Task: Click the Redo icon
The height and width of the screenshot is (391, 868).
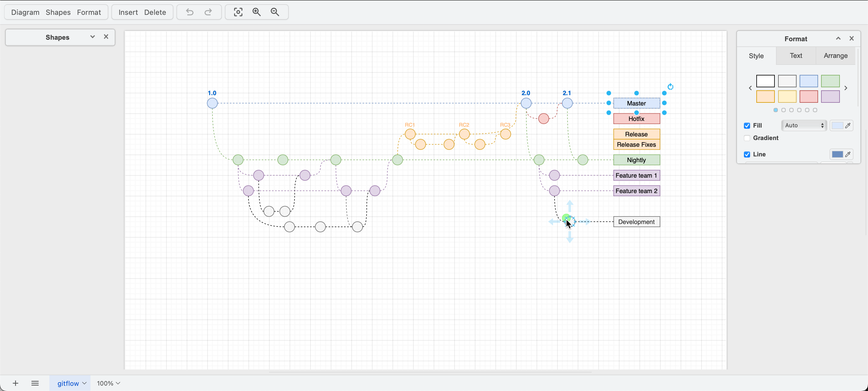Action: (208, 12)
